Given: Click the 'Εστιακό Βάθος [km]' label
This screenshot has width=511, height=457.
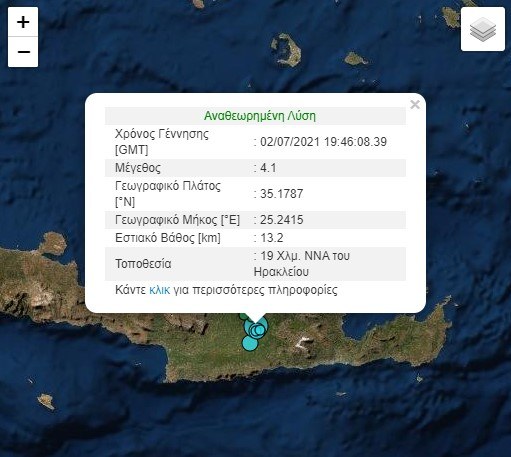Looking at the screenshot, I should pyautogui.click(x=168, y=238).
